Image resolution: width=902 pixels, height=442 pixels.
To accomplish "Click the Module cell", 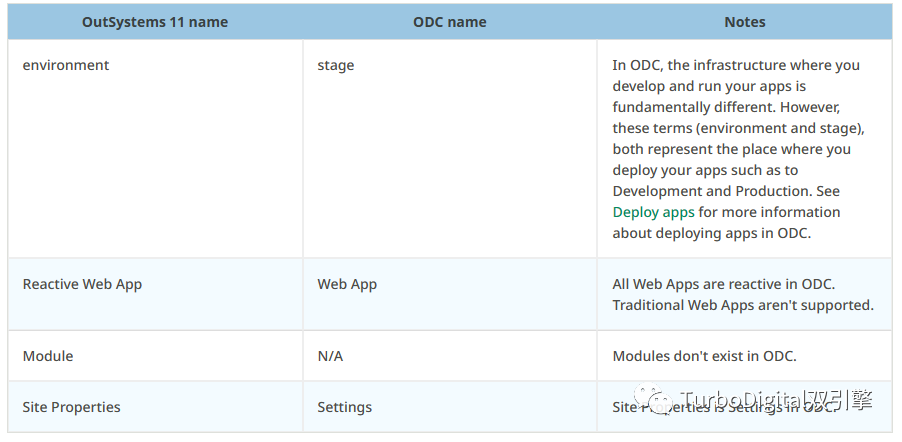I will (48, 356).
